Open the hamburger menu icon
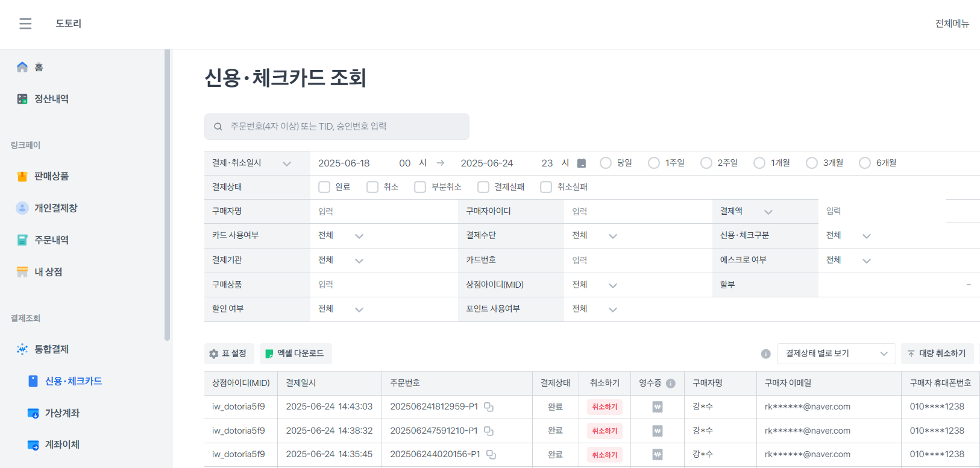Screen dimensions: 980x468 (x=25, y=24)
